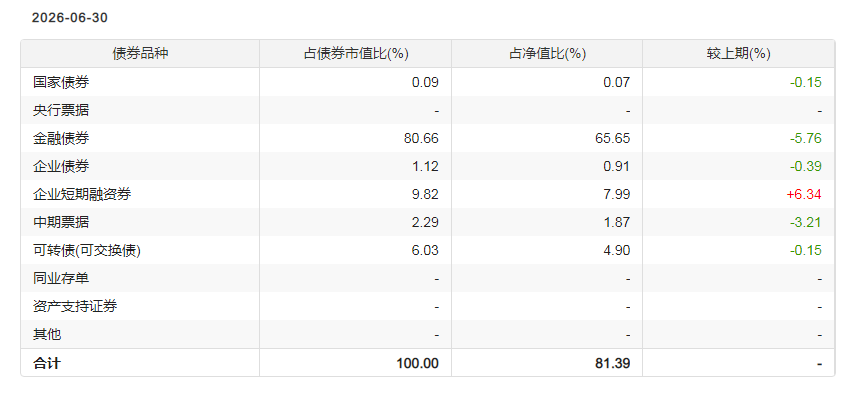
Task: Click the 企业债券 row label
Action: (61, 166)
